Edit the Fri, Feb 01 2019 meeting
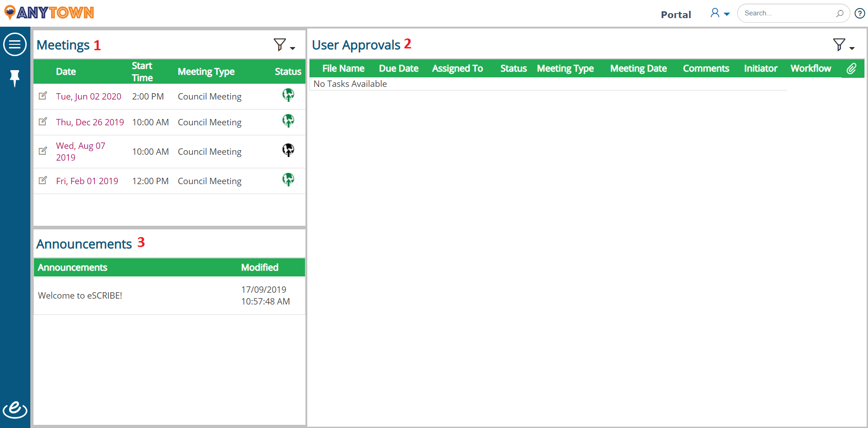Image resolution: width=868 pixels, height=428 pixels. click(x=43, y=181)
